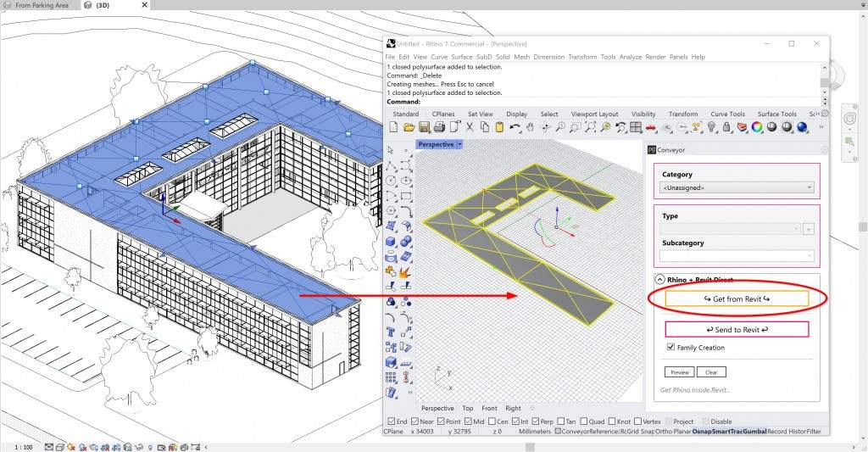868x452 pixels.
Task: Select the Circle tool in Rhino sidebar
Action: (391, 181)
